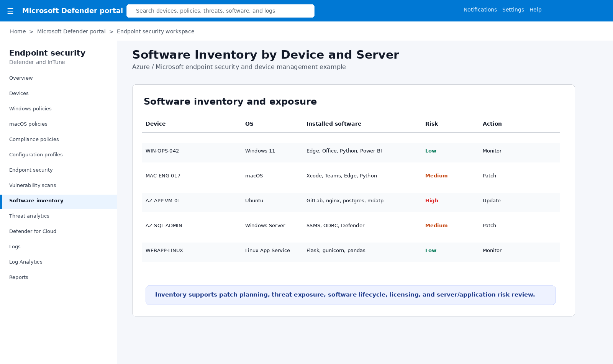Click the Device column header
Viewport: 613px width, 364px height.
pos(156,124)
